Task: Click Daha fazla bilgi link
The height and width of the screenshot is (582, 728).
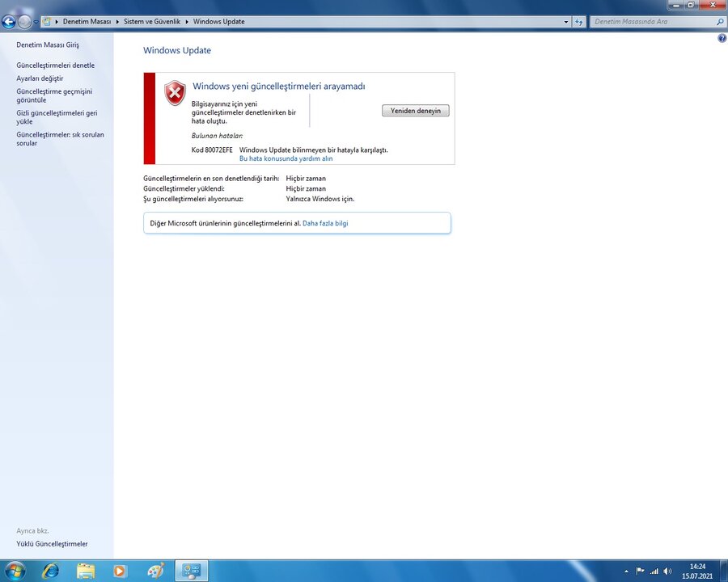Action: [x=325, y=223]
